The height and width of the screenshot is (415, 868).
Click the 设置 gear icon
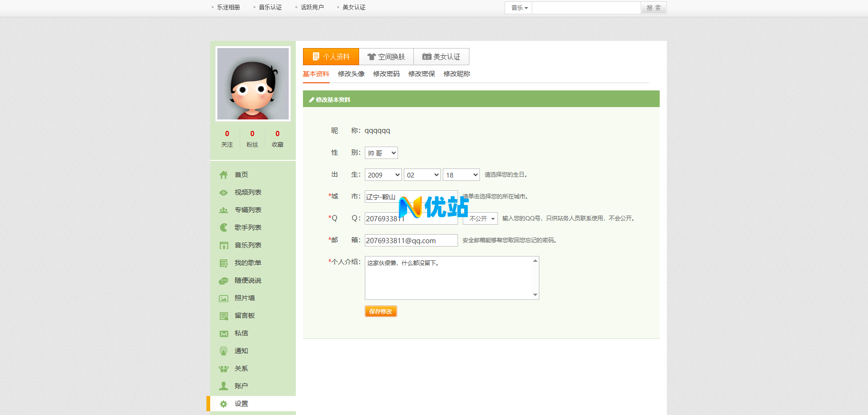coord(224,404)
